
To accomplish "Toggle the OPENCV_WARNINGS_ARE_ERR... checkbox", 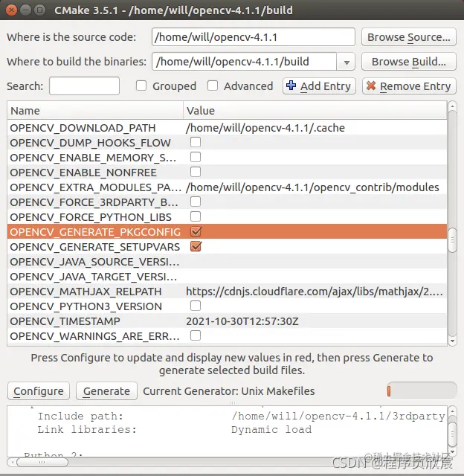I will click(x=196, y=335).
